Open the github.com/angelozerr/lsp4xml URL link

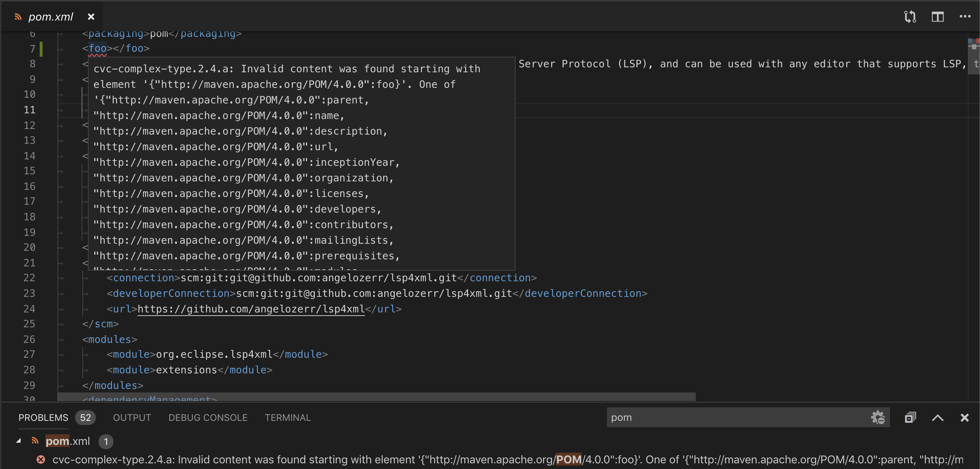click(x=251, y=309)
